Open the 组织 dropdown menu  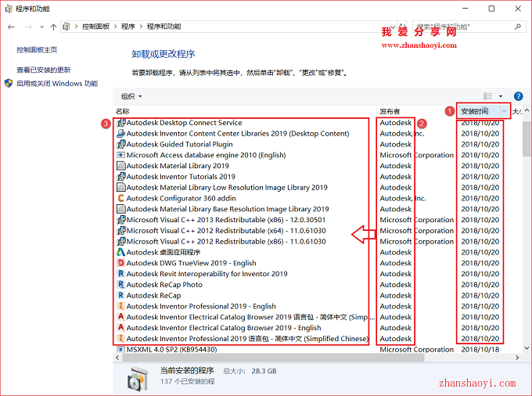131,96
